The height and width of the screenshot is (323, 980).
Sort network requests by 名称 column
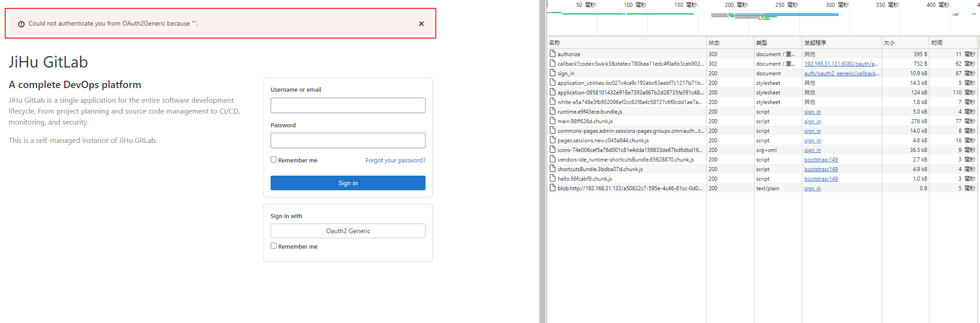click(x=626, y=42)
